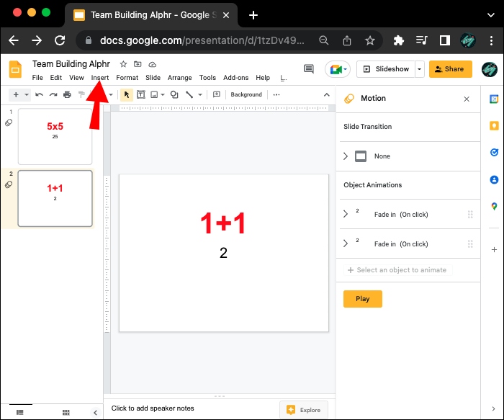Close the Motion panel
Image resolution: width=504 pixels, height=420 pixels.
click(467, 99)
